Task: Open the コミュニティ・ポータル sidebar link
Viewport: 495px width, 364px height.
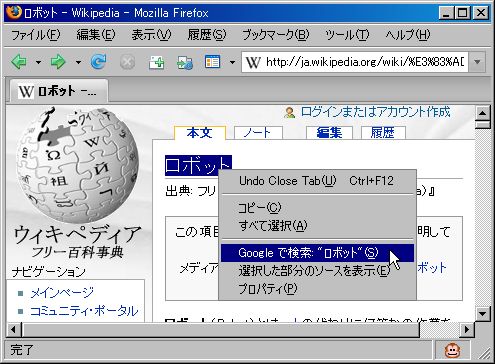Action: pos(84,311)
